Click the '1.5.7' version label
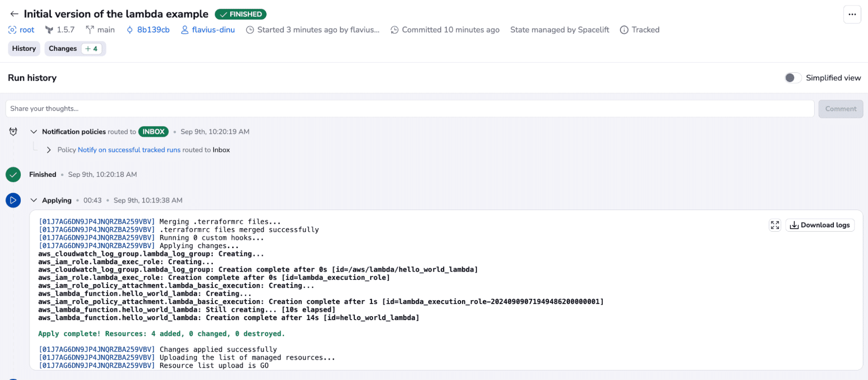The height and width of the screenshot is (380, 868). click(66, 30)
